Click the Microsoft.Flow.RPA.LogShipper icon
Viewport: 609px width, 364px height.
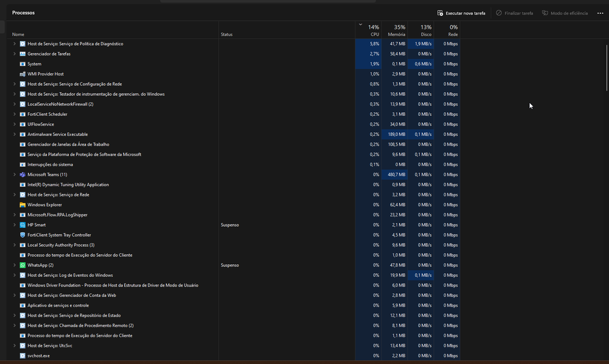(x=23, y=215)
